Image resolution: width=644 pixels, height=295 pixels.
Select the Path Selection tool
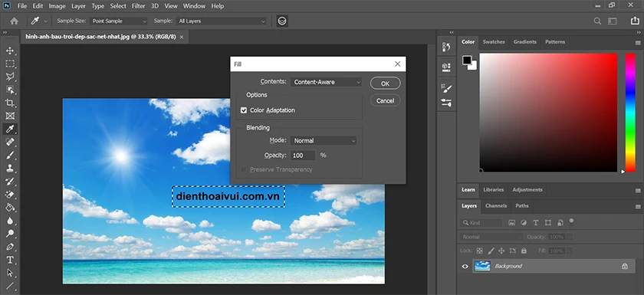(10, 273)
